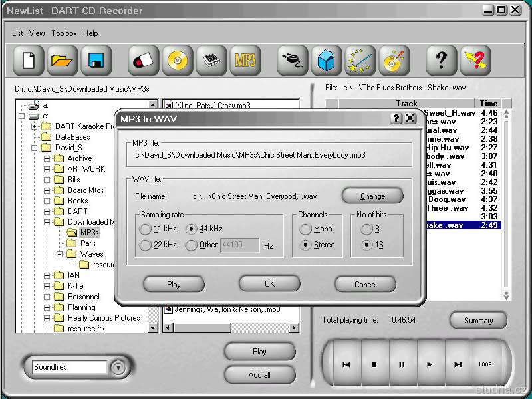Viewport: 532px width, 399px height.
Task: Click the Change file name button
Action: pos(372,196)
